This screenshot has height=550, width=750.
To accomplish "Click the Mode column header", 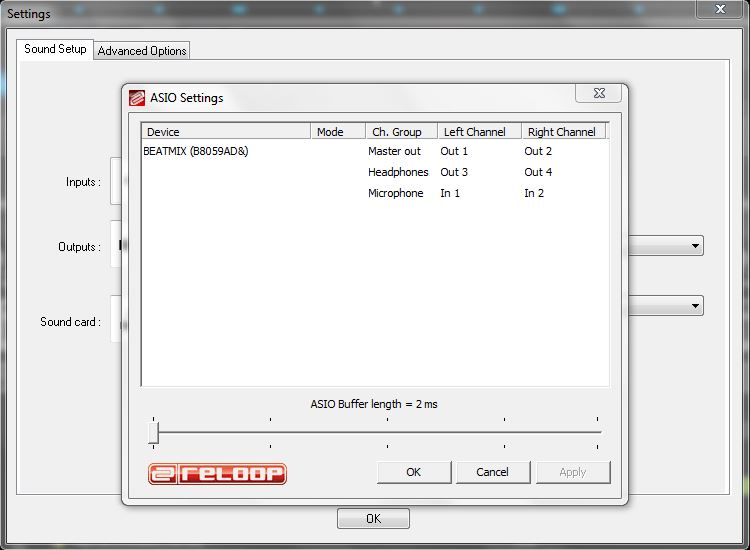I will tap(338, 132).
